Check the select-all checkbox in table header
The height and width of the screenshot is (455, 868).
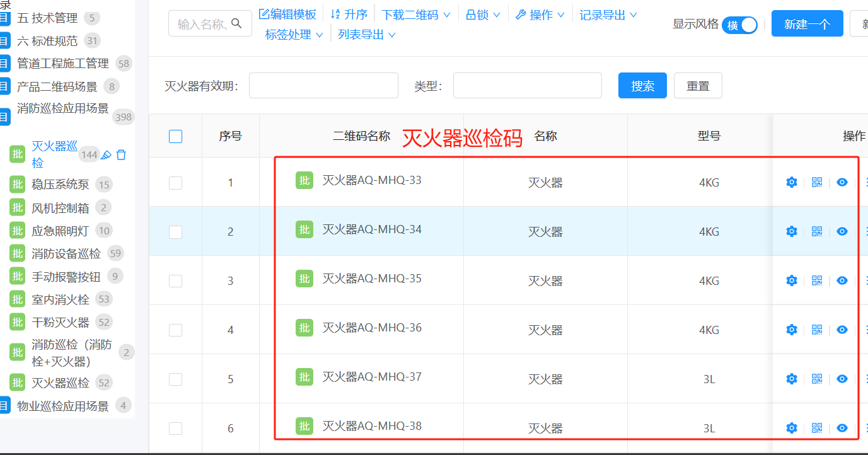click(x=175, y=135)
